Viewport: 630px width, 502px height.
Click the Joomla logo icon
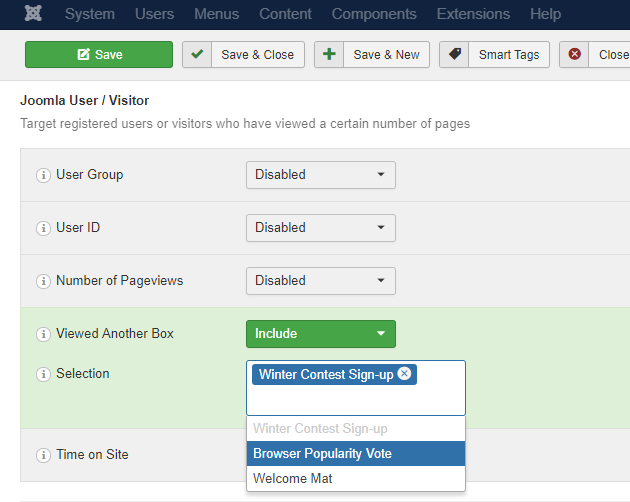(33, 13)
